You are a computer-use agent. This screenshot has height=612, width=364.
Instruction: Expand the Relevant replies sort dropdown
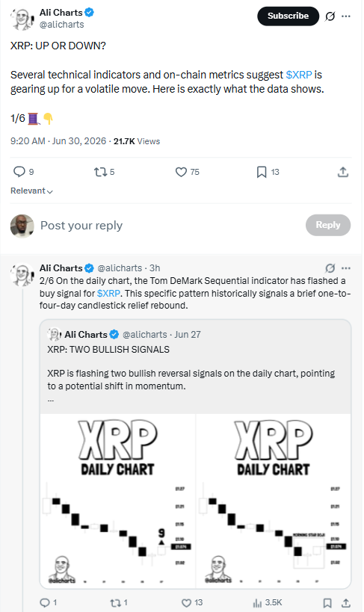click(x=31, y=191)
